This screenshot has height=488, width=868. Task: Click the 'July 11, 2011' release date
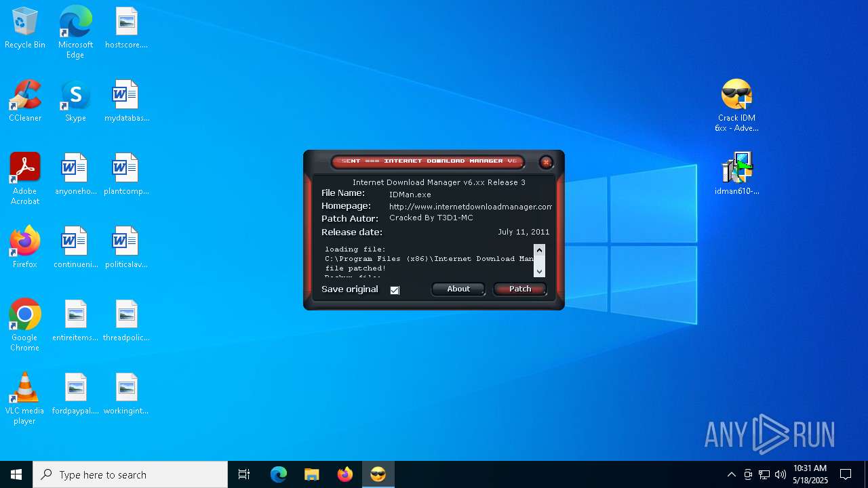pyautogui.click(x=524, y=232)
